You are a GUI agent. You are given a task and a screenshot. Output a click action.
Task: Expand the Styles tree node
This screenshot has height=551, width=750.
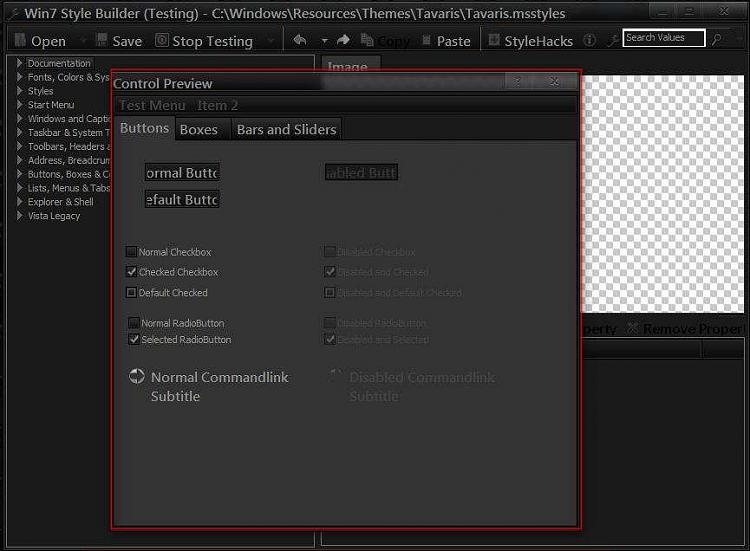click(x=20, y=90)
